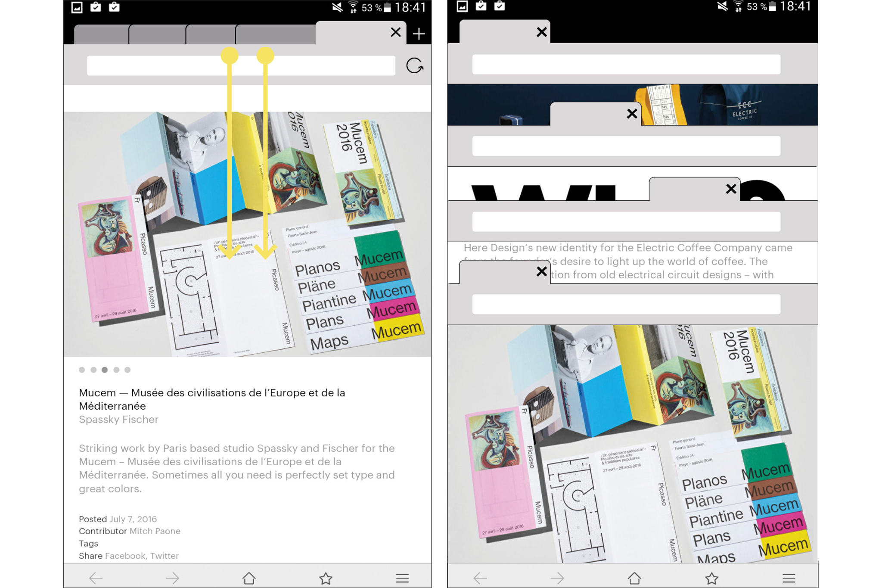Go forward with the right arrow icon
Viewport: 882px width, 588px height.
pyautogui.click(x=172, y=577)
